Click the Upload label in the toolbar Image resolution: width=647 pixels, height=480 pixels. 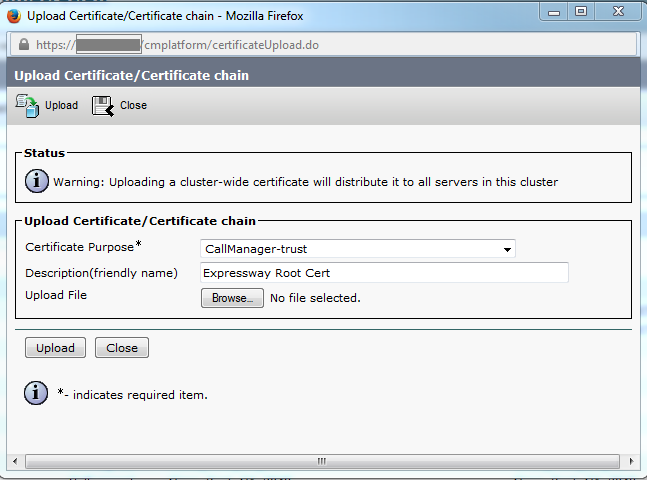click(61, 105)
